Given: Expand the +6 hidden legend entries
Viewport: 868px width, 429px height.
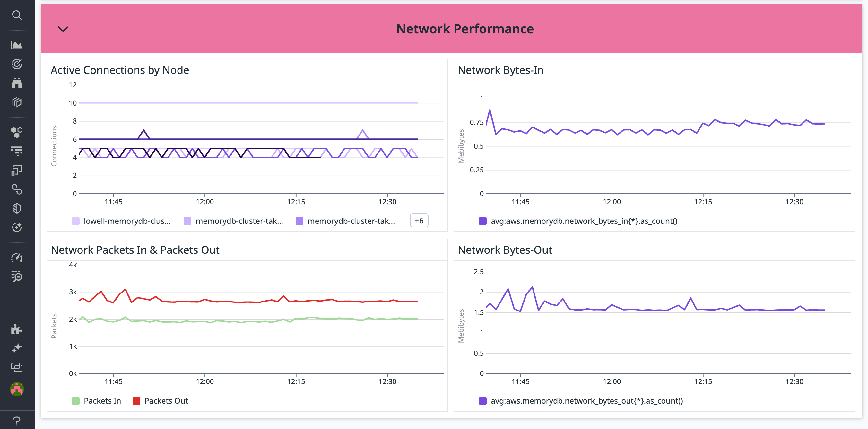Looking at the screenshot, I should [419, 220].
